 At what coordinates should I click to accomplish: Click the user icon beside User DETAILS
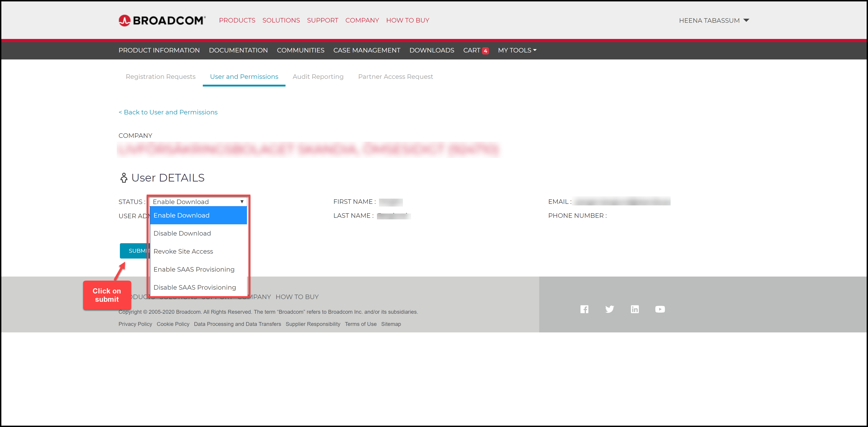pyautogui.click(x=124, y=178)
